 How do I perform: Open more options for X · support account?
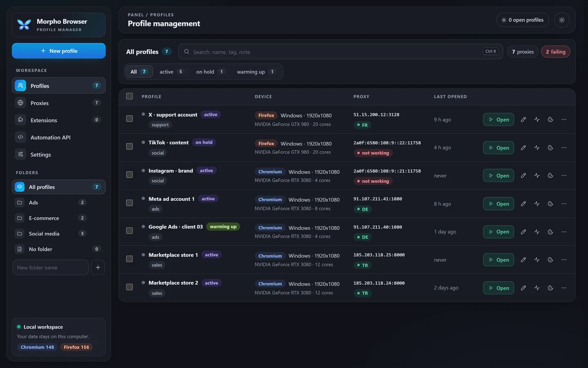(x=564, y=119)
